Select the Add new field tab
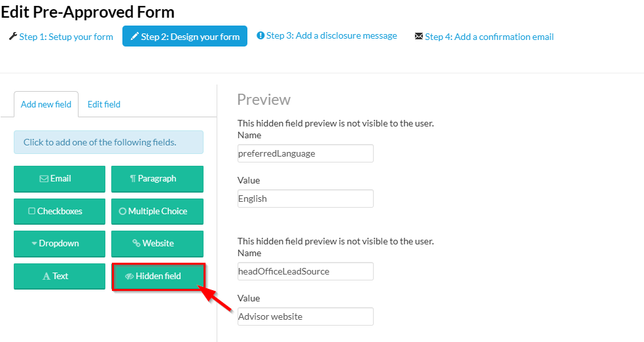This screenshot has width=644, height=342. click(x=46, y=104)
